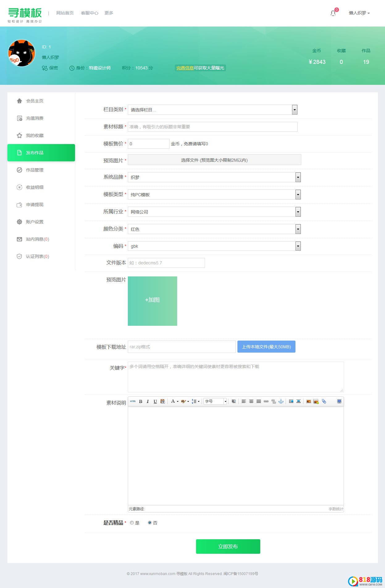The width and height of the screenshot is (385, 588).
Task: Select 否 for 是否精品
Action: [150, 523]
